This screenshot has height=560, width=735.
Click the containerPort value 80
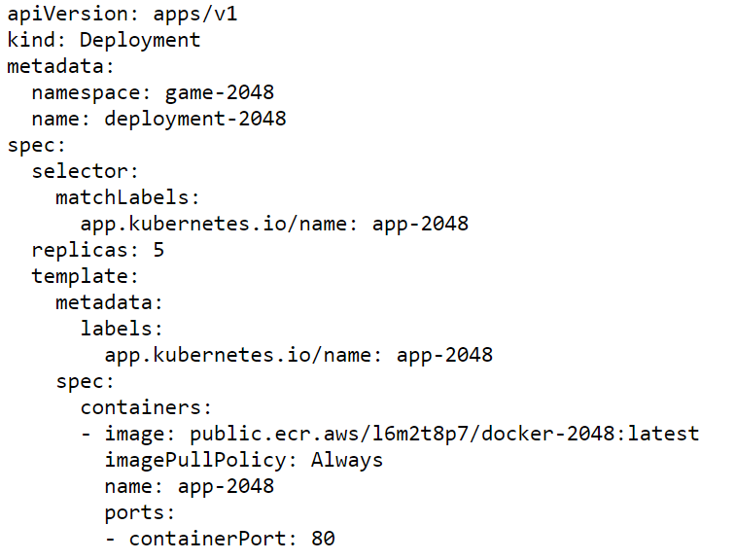(323, 539)
